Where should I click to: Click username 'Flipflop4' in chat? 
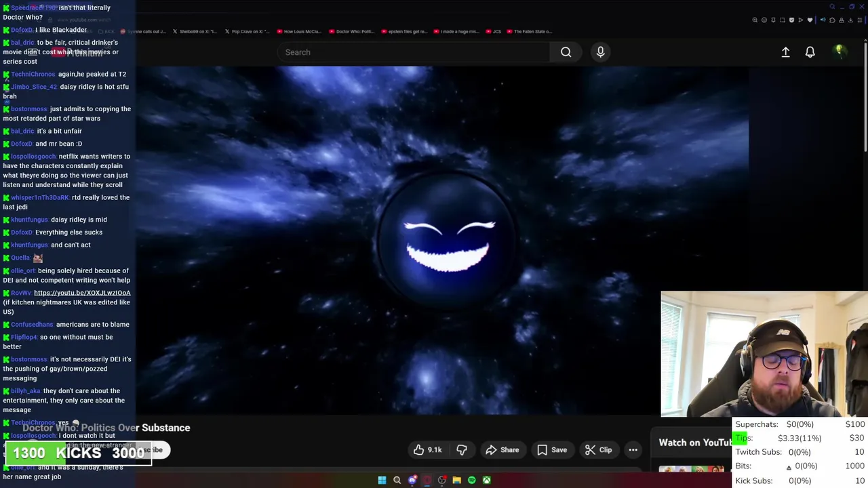pos(24,338)
